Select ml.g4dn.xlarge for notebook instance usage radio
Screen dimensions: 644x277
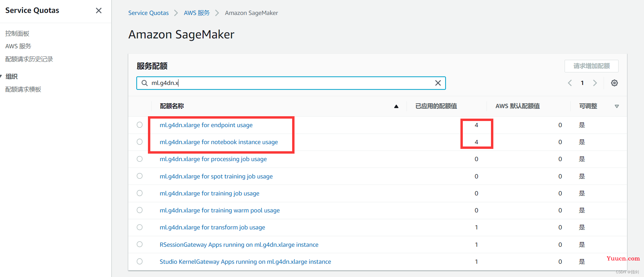[139, 142]
